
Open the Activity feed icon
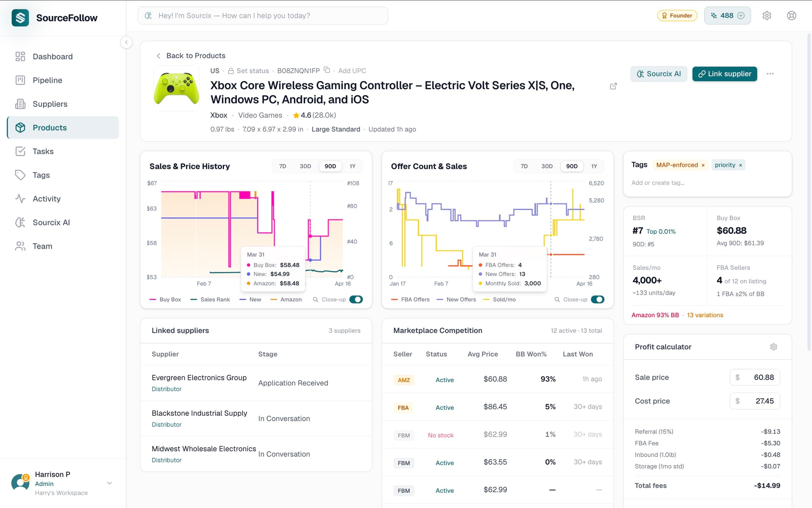click(20, 198)
